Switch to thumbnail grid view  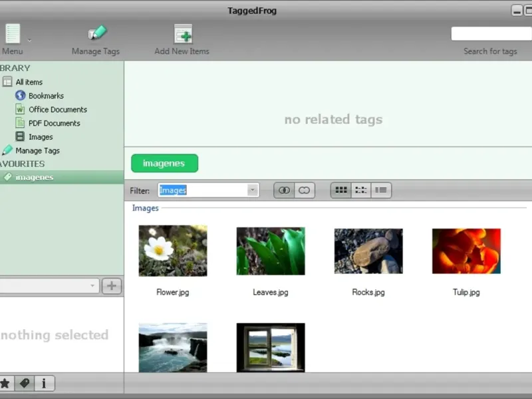(341, 190)
